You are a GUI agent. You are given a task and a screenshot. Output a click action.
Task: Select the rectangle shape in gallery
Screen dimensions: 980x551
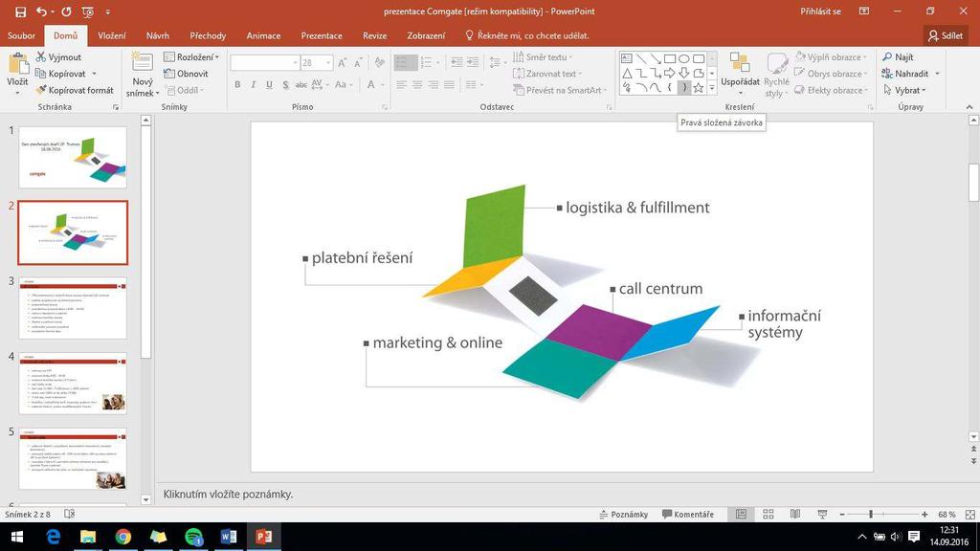(669, 58)
